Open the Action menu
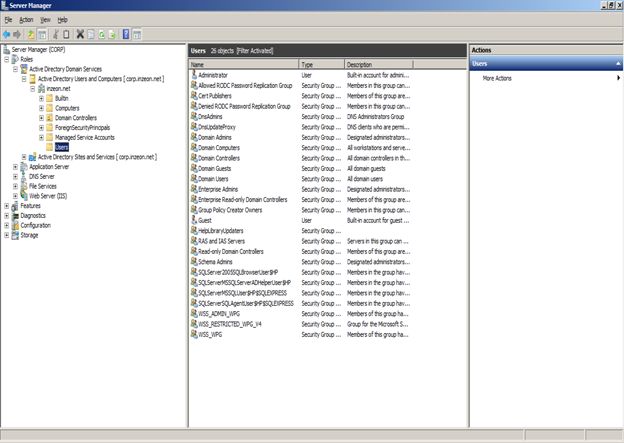The height and width of the screenshot is (443, 624). pyautogui.click(x=26, y=20)
